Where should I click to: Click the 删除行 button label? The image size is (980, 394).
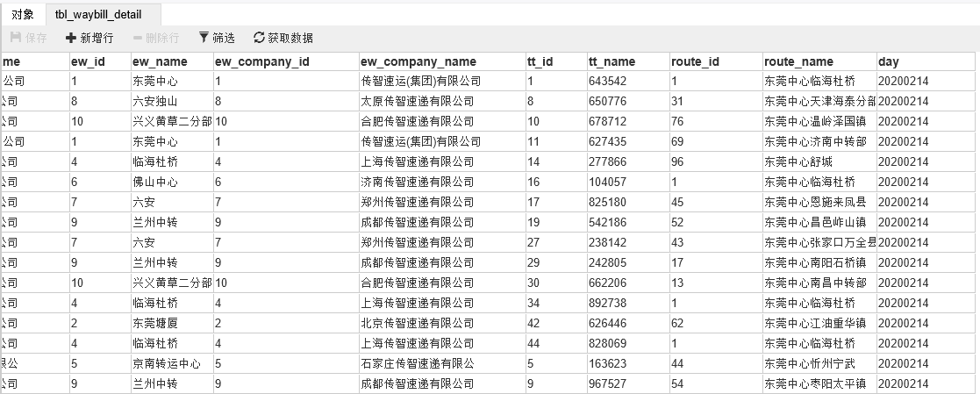(x=162, y=38)
